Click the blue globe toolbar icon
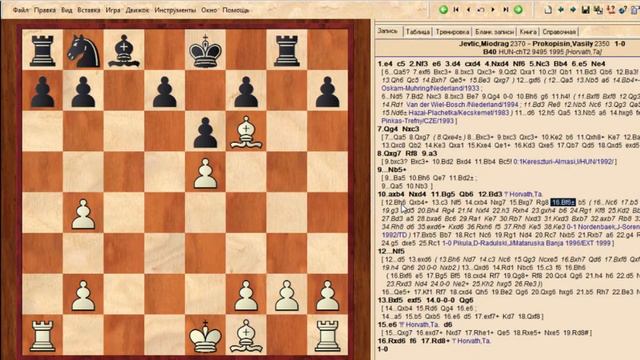The width and height of the screenshot is (640, 360). tap(623, 10)
